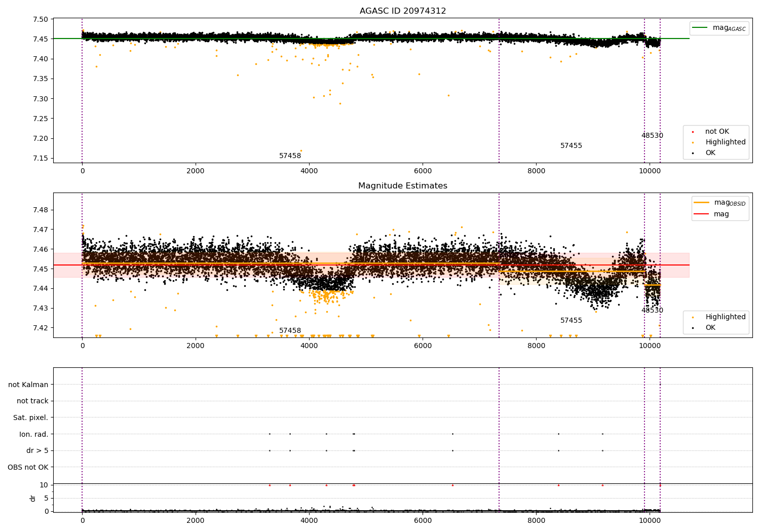Image resolution: width=760 pixels, height=532 pixels.
Task: Click the 'AGASC ID 20974312' plot title
Action: tap(403, 11)
